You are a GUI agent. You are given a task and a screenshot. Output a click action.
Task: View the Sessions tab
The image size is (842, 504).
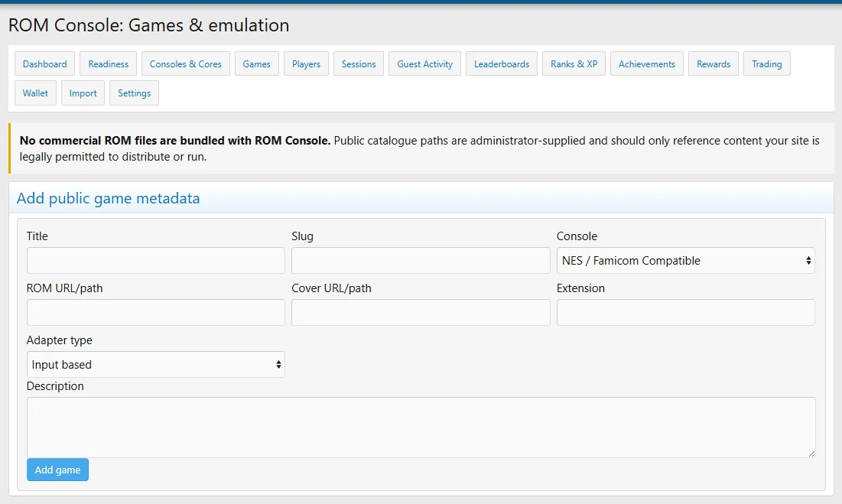[359, 64]
